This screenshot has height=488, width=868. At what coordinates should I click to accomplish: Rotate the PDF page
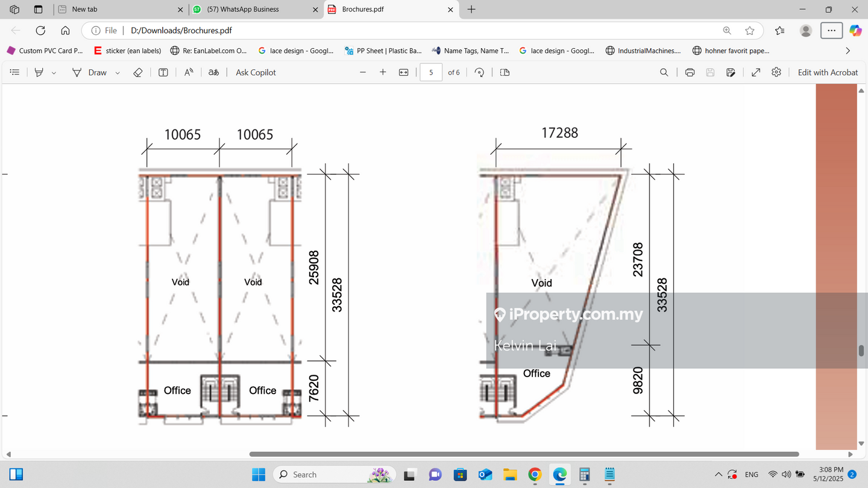point(479,72)
